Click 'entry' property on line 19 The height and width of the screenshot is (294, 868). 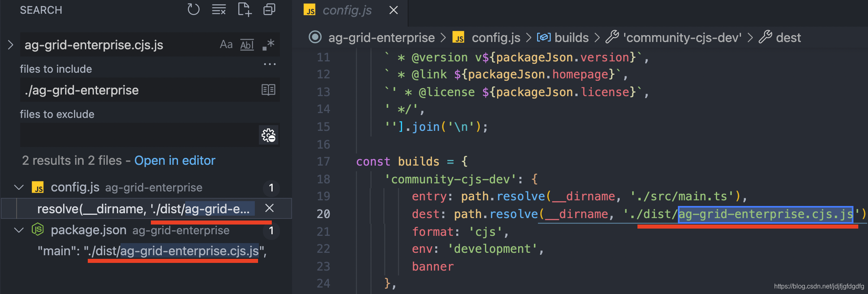429,196
